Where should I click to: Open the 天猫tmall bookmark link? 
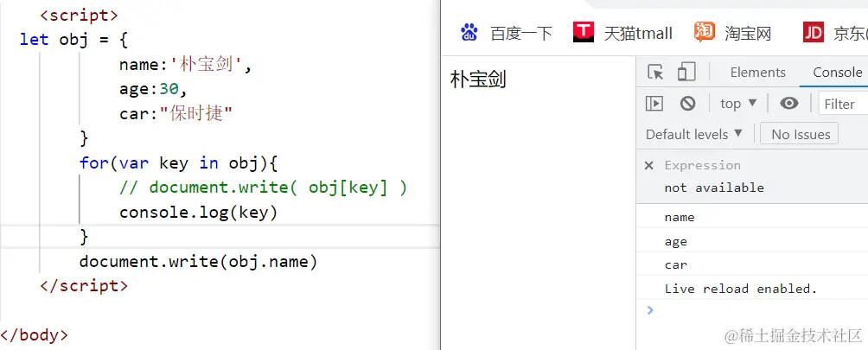click(638, 34)
